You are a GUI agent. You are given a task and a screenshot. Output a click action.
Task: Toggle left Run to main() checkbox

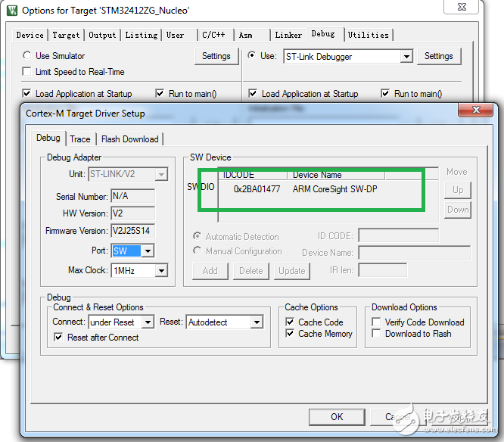click(160, 93)
